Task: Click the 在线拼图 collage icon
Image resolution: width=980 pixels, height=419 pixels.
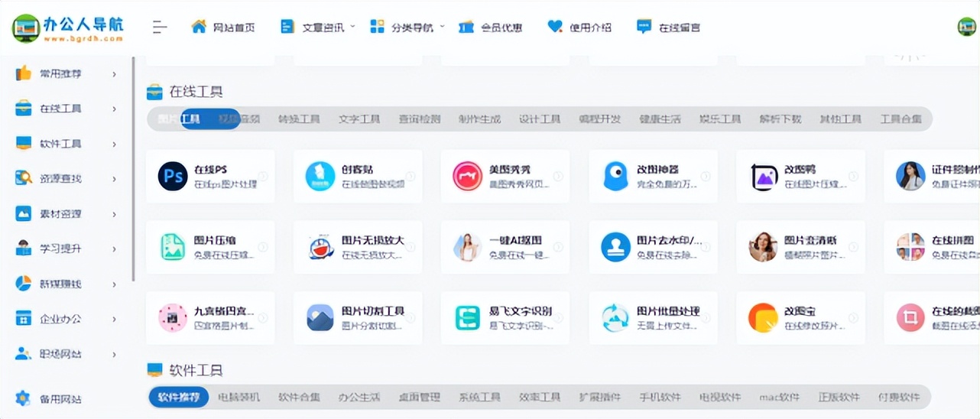Action: click(x=910, y=247)
